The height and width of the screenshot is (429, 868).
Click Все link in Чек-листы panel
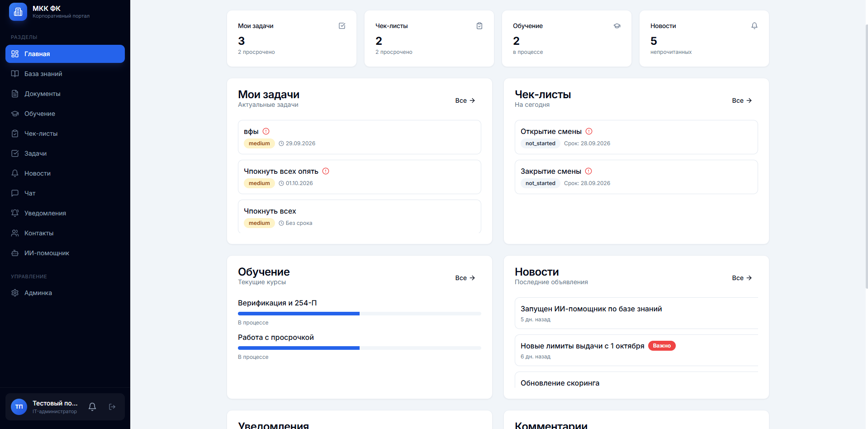click(x=742, y=100)
